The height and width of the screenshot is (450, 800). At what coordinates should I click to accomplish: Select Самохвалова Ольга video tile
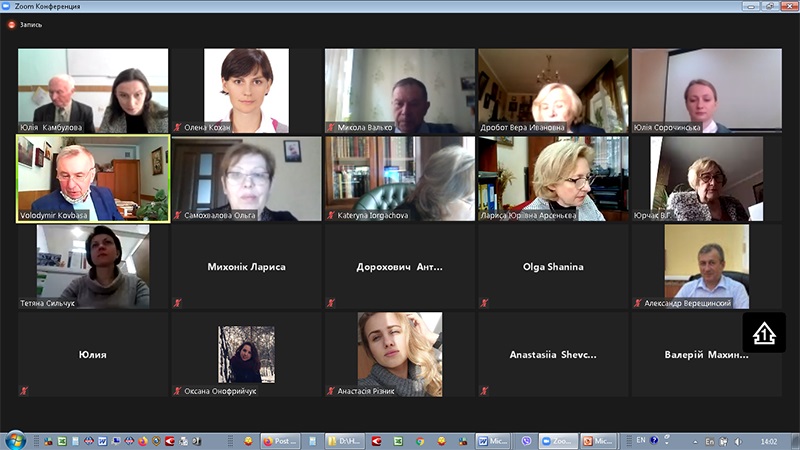(246, 179)
